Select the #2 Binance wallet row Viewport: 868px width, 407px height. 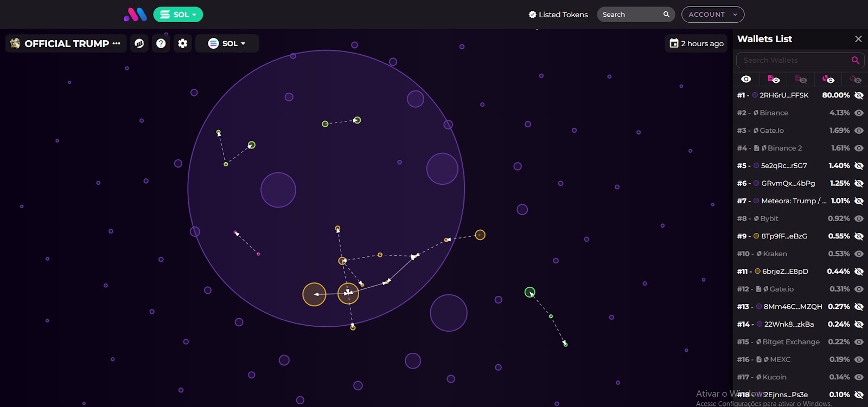tap(800, 113)
